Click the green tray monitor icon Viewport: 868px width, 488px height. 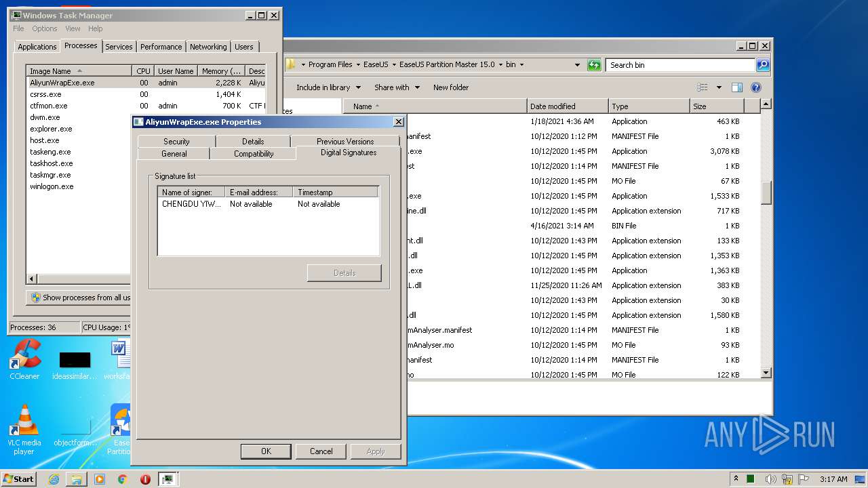pyautogui.click(x=751, y=479)
